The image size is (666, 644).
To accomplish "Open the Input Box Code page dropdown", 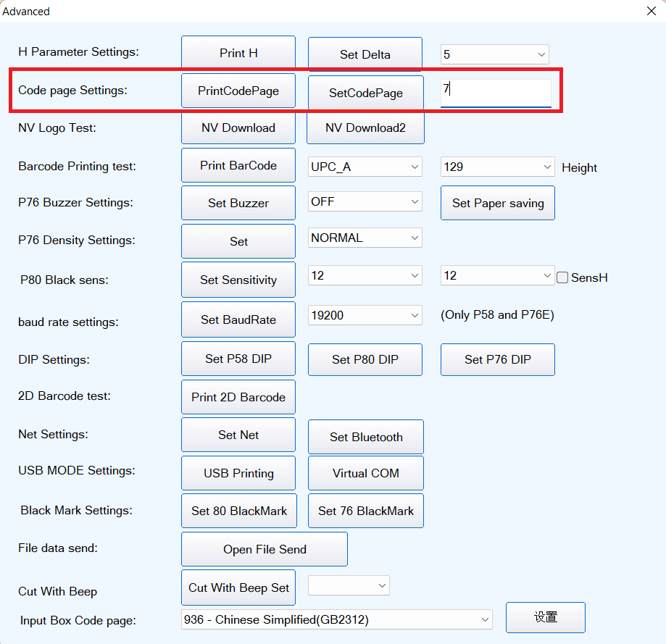I will [336, 619].
